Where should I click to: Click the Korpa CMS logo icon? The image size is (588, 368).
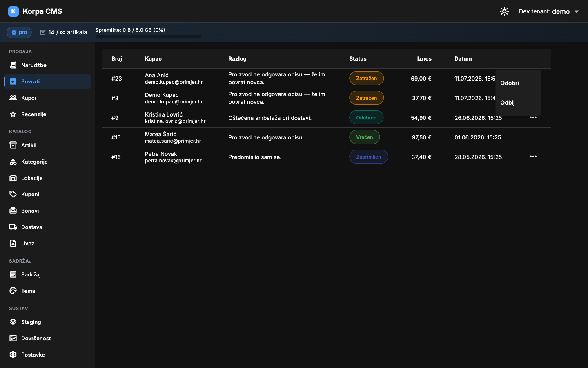pos(13,11)
